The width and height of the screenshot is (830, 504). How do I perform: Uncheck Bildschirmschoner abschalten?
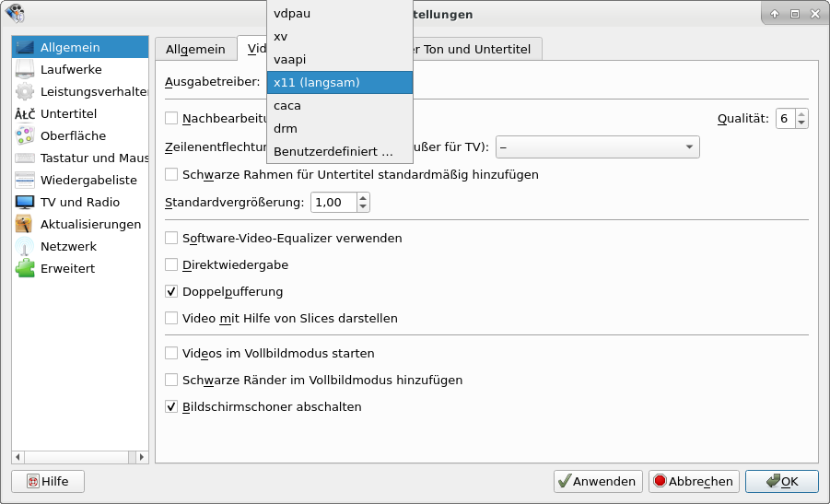(x=171, y=406)
